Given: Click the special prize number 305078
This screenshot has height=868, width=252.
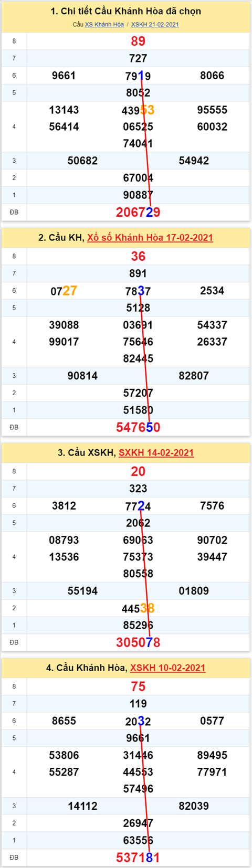Looking at the screenshot, I should [x=138, y=642].
